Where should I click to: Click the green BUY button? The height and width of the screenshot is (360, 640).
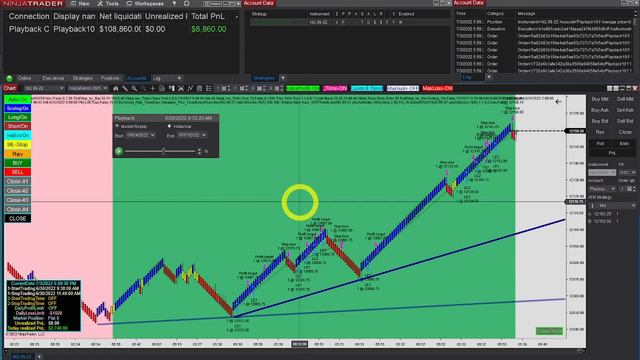[18, 163]
